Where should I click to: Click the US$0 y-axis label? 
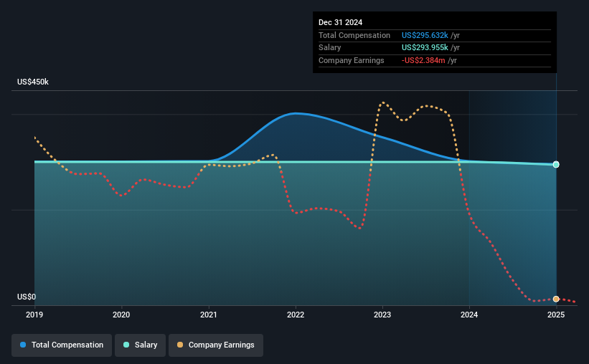coord(27,297)
